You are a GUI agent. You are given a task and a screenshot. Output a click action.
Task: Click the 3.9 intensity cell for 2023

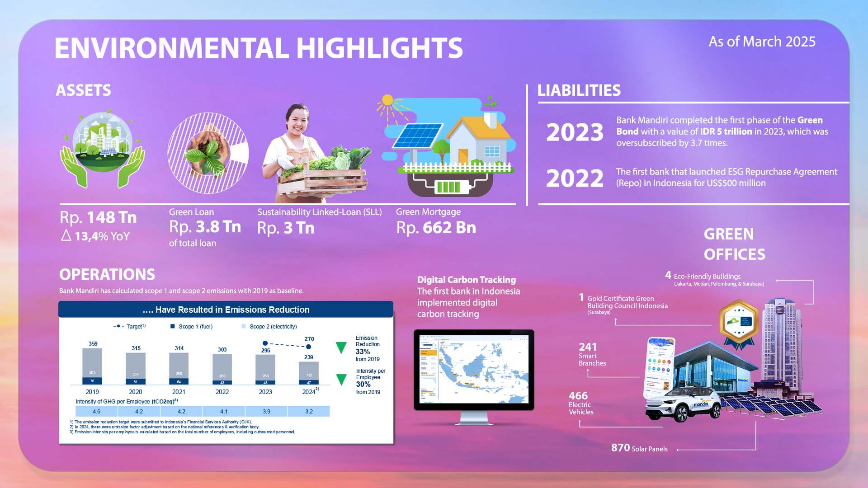pyautogui.click(x=266, y=411)
